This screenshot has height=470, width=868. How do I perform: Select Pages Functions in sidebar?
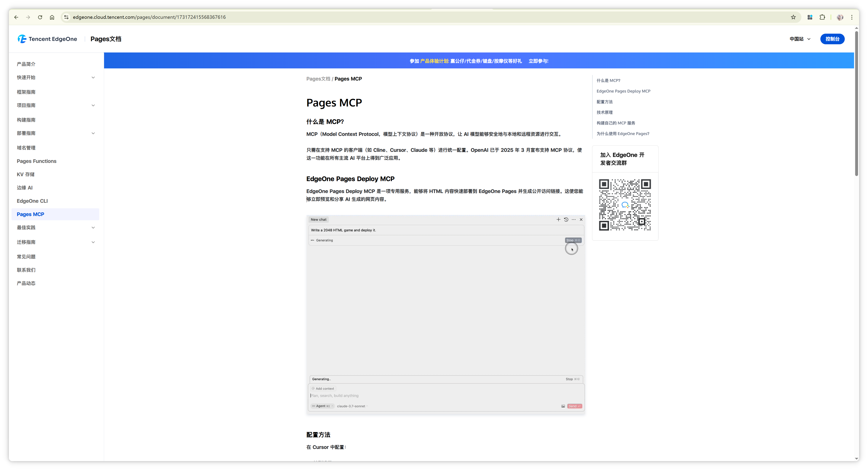[37, 161]
